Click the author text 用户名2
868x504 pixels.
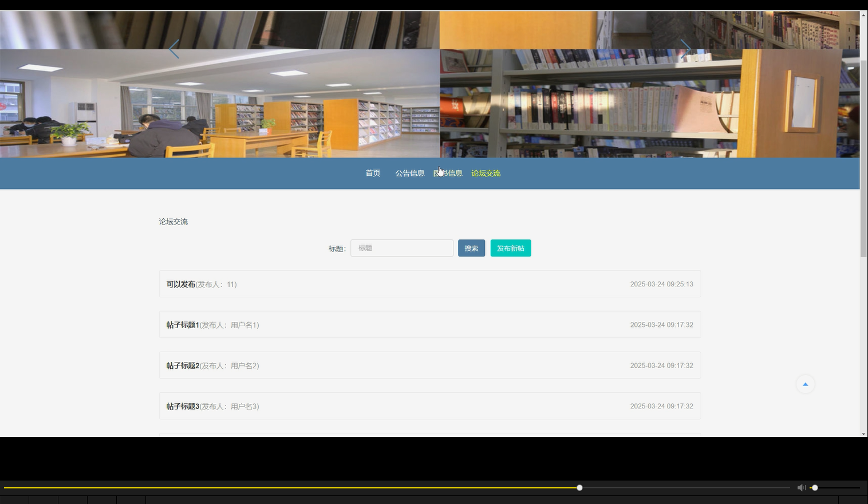(x=243, y=365)
